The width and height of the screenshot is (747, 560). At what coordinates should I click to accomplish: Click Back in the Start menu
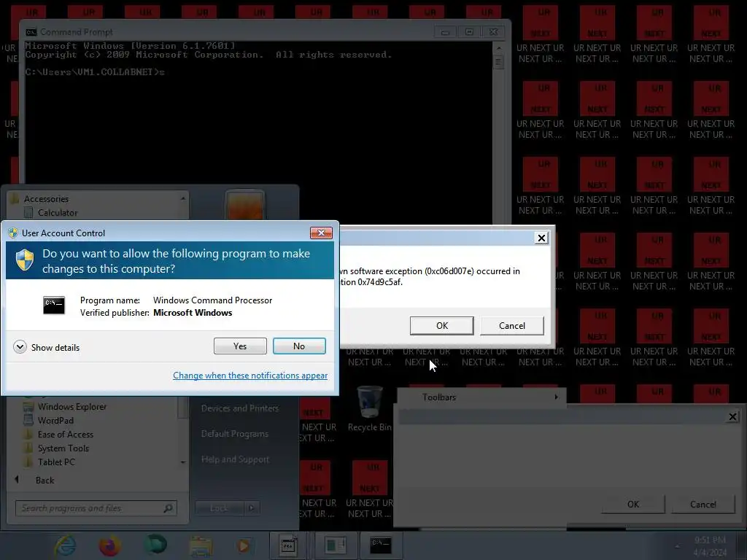[44, 480]
